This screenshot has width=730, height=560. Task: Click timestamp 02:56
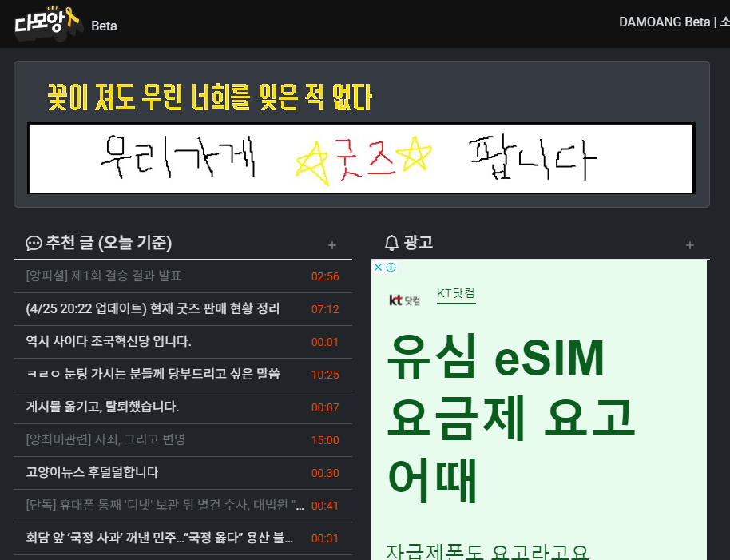pyautogui.click(x=325, y=276)
